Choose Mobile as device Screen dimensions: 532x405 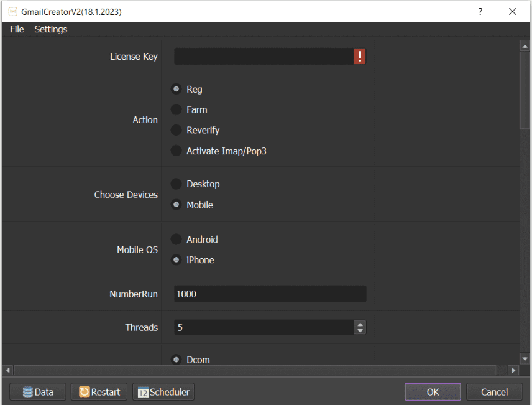tap(176, 205)
